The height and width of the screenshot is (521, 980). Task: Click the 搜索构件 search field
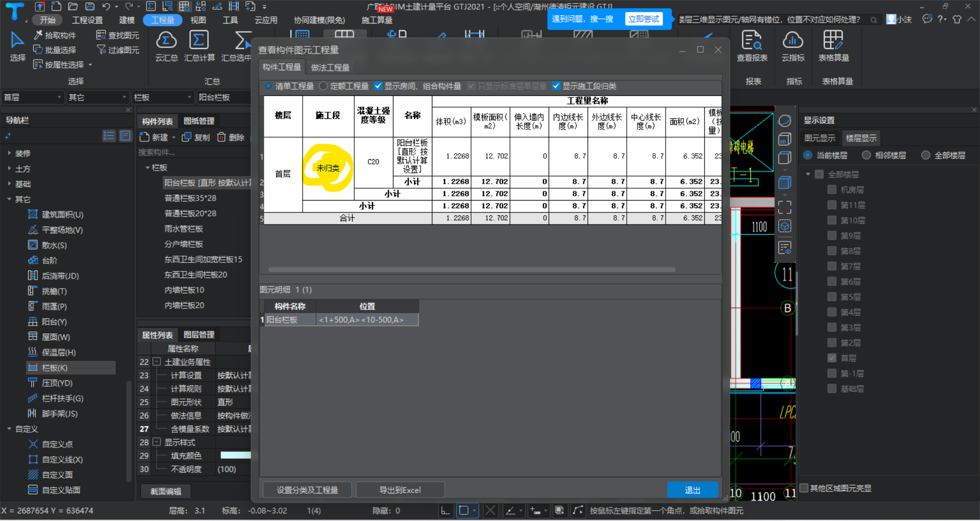tap(194, 152)
